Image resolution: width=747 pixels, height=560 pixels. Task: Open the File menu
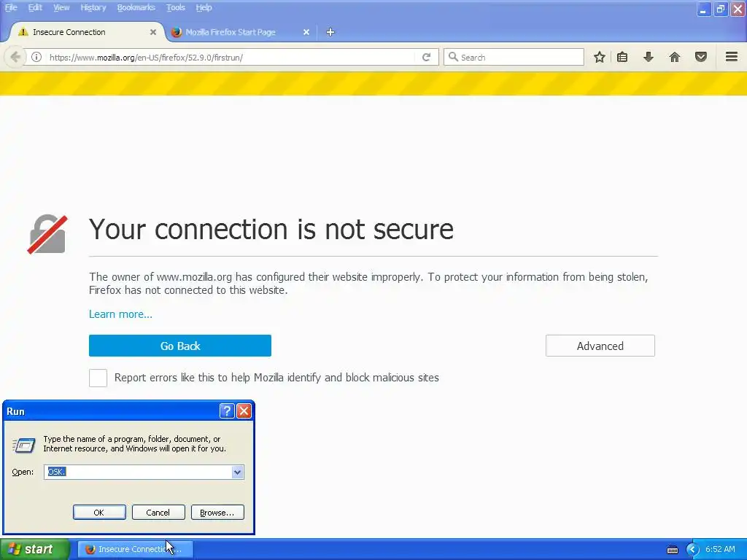[x=11, y=7]
